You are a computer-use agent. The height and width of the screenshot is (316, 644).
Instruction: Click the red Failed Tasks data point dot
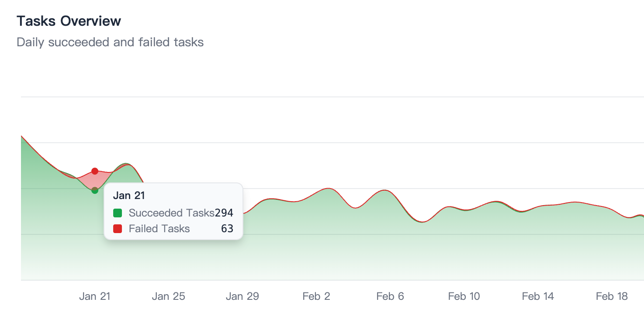[x=95, y=171]
